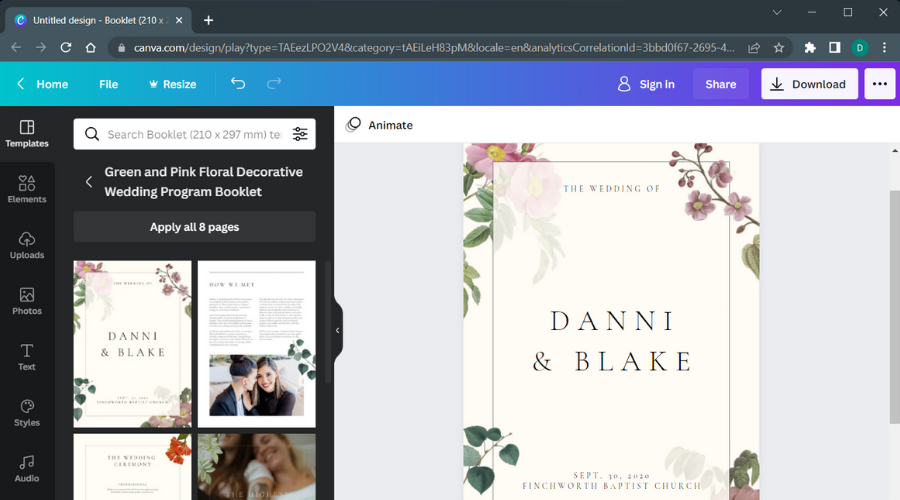Redo the last action
The image size is (900, 500).
pos(274,84)
